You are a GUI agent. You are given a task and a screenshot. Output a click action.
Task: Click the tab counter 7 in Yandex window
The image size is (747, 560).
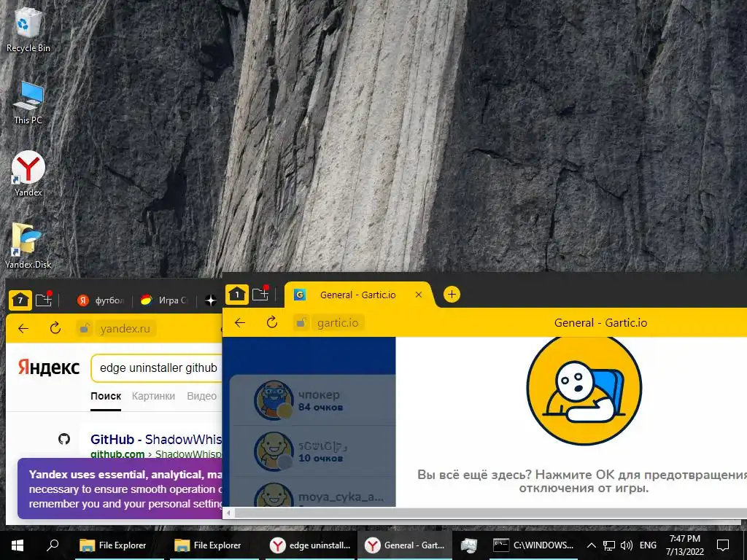[x=20, y=300]
